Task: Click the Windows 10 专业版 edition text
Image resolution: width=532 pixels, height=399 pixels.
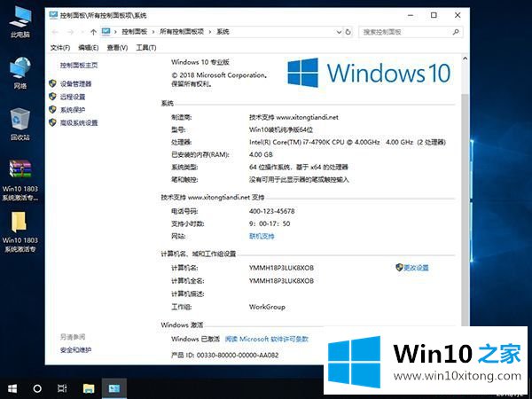Action: pos(200,62)
